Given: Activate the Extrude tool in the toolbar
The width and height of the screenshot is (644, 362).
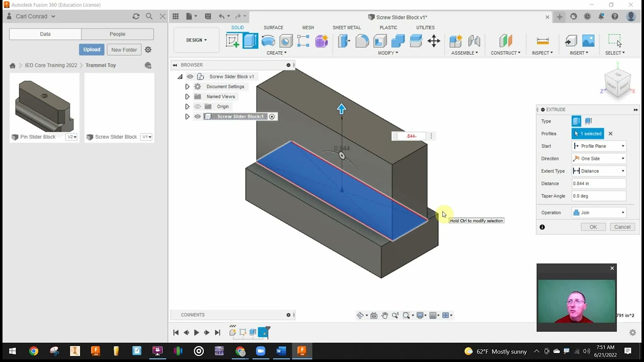Looking at the screenshot, I should tap(250, 41).
